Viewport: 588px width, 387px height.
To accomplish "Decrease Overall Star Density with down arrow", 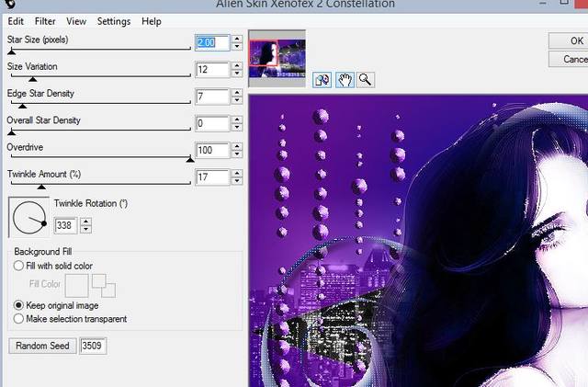I will pos(237,127).
